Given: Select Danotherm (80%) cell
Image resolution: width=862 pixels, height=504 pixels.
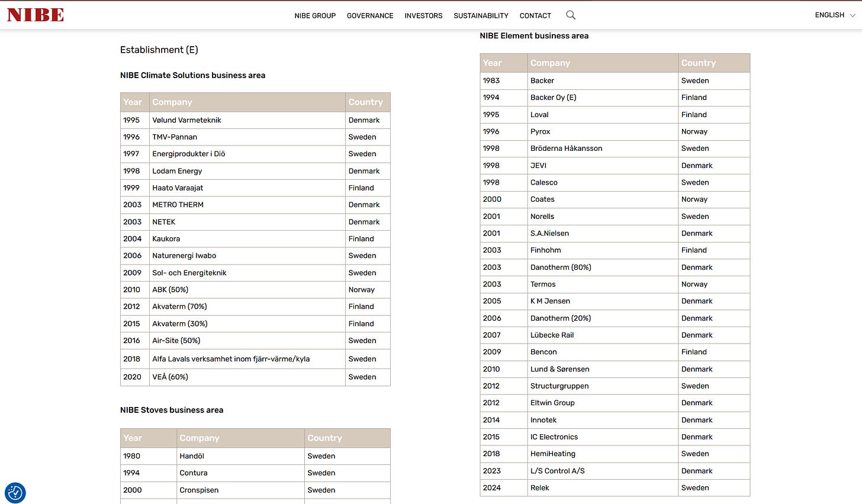Looking at the screenshot, I should tap(603, 267).
